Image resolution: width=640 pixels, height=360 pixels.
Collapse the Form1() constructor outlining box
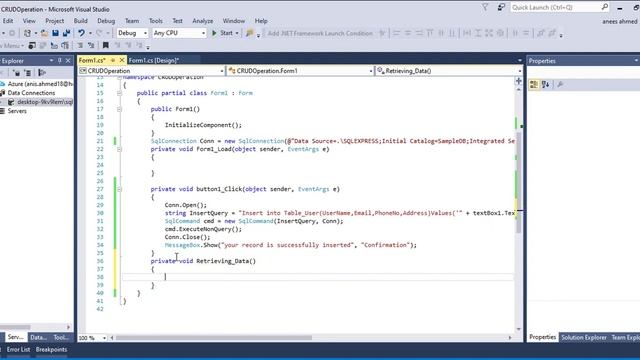[119, 109]
